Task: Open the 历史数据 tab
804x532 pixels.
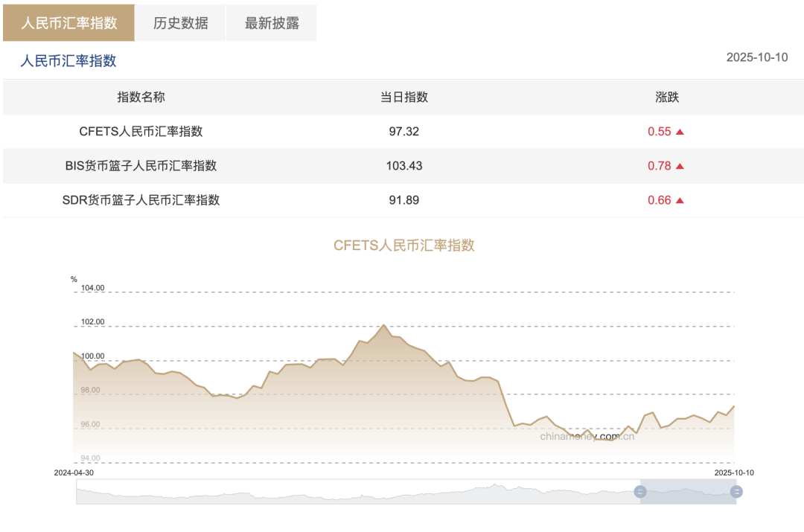Action: tap(180, 23)
